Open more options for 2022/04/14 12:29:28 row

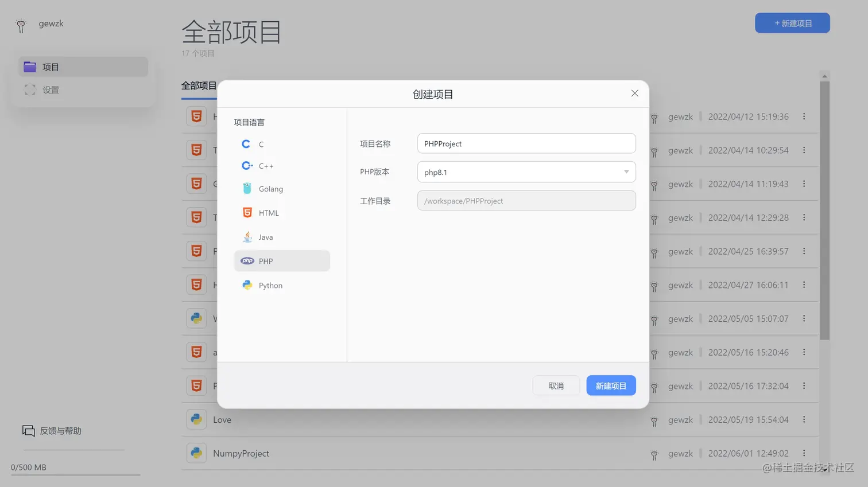click(x=804, y=217)
